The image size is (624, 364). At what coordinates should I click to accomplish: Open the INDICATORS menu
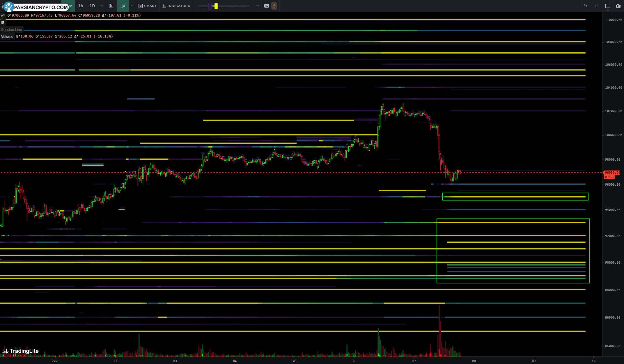click(x=176, y=6)
